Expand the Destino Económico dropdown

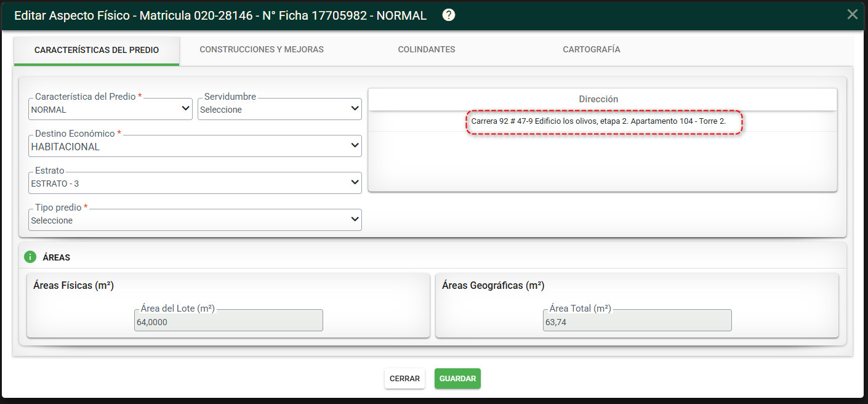point(195,146)
